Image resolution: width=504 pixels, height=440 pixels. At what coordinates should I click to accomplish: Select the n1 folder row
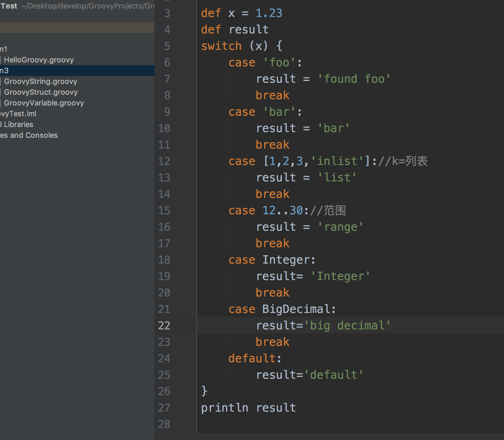(x=4, y=49)
